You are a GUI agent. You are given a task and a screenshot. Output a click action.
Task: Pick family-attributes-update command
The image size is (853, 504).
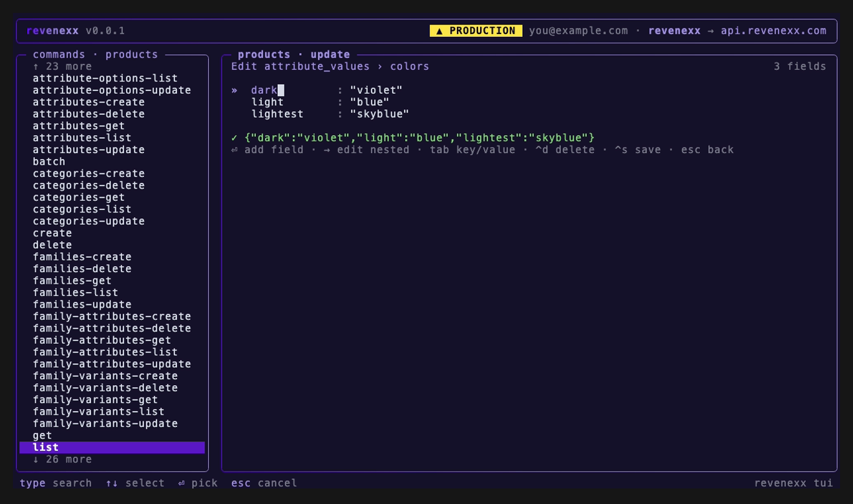(112, 364)
